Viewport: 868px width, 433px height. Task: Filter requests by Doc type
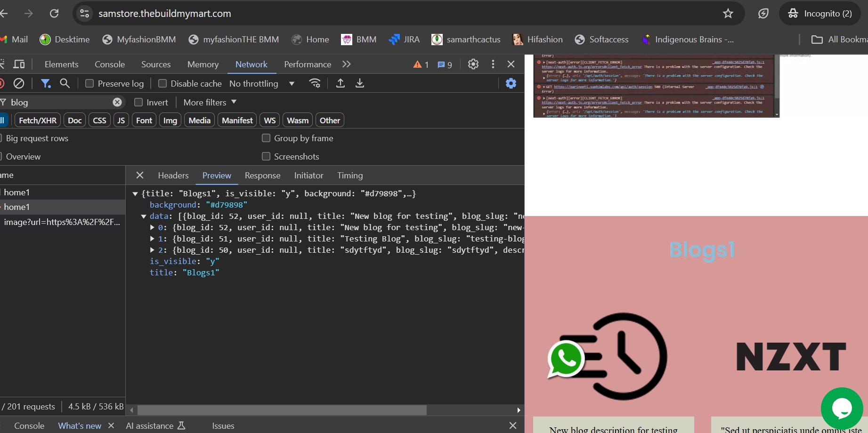click(x=74, y=120)
